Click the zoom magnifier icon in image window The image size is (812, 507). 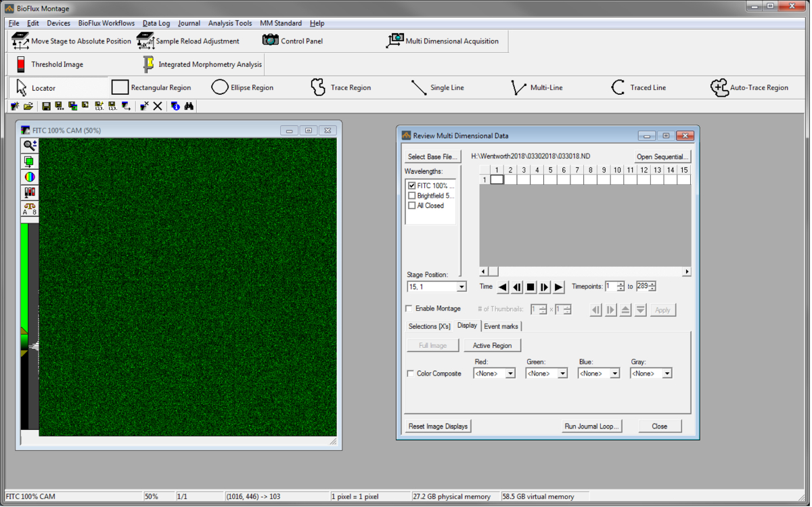[x=30, y=146]
